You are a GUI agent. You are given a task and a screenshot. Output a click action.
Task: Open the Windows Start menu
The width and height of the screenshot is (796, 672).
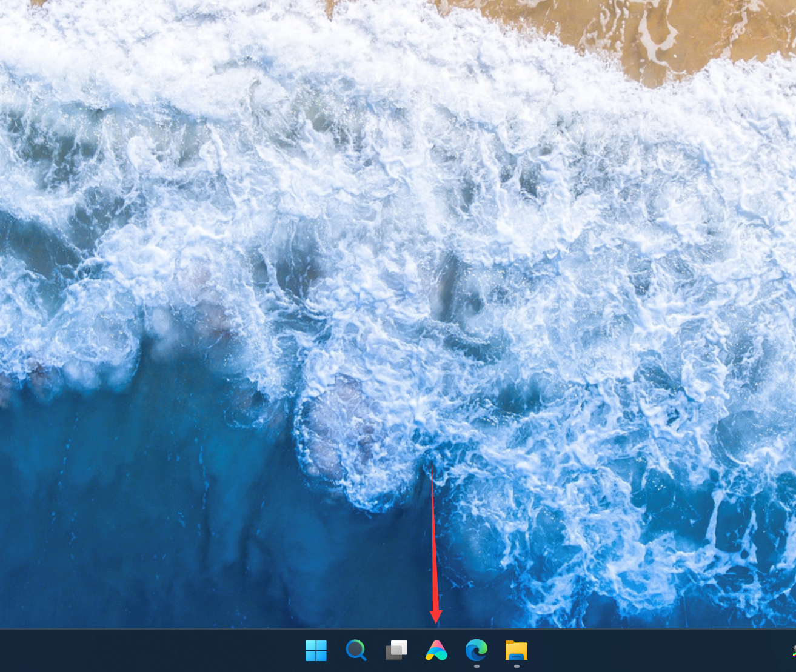316,650
